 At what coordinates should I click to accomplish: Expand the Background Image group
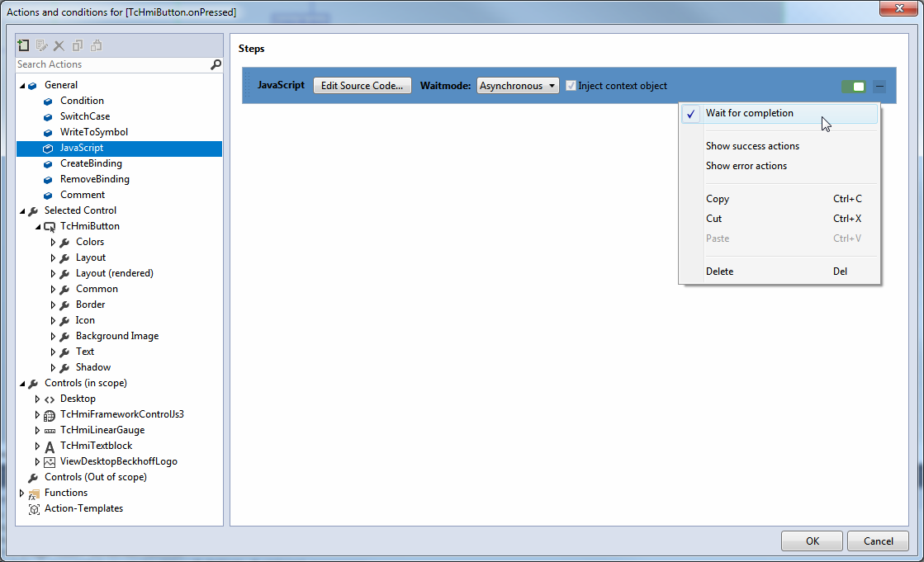coord(53,337)
